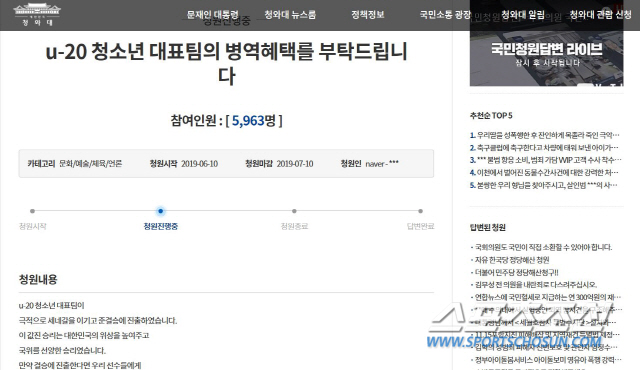
Task: Click the 청원종료 step label
Action: point(294,226)
